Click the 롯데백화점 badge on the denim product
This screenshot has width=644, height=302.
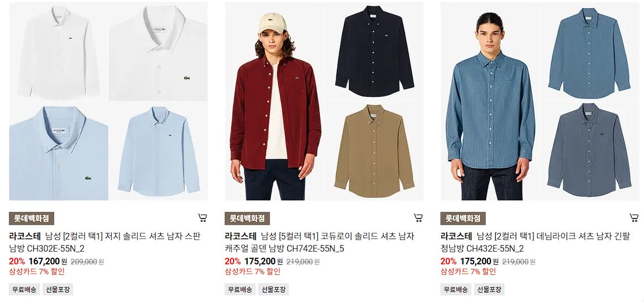click(463, 218)
